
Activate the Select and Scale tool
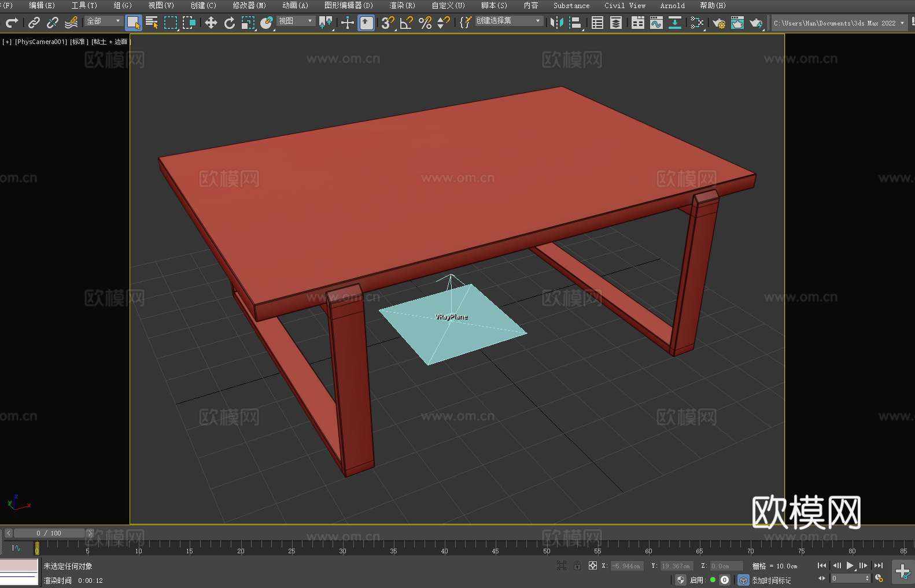coord(248,23)
